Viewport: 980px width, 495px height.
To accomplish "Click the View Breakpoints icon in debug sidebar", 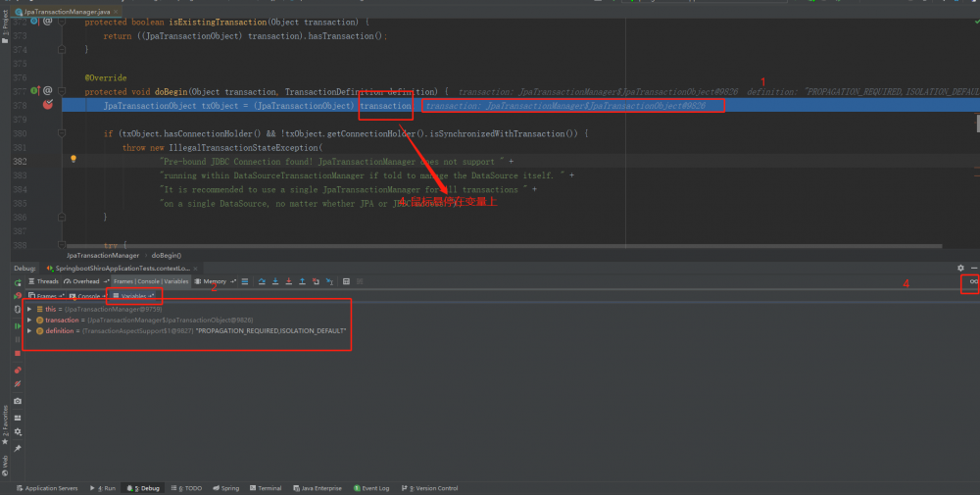I will coord(18,371).
